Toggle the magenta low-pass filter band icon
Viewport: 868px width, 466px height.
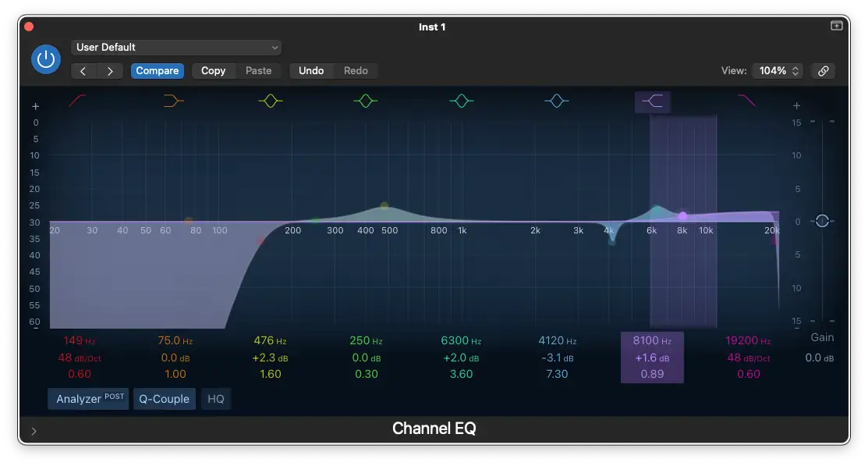point(747,101)
